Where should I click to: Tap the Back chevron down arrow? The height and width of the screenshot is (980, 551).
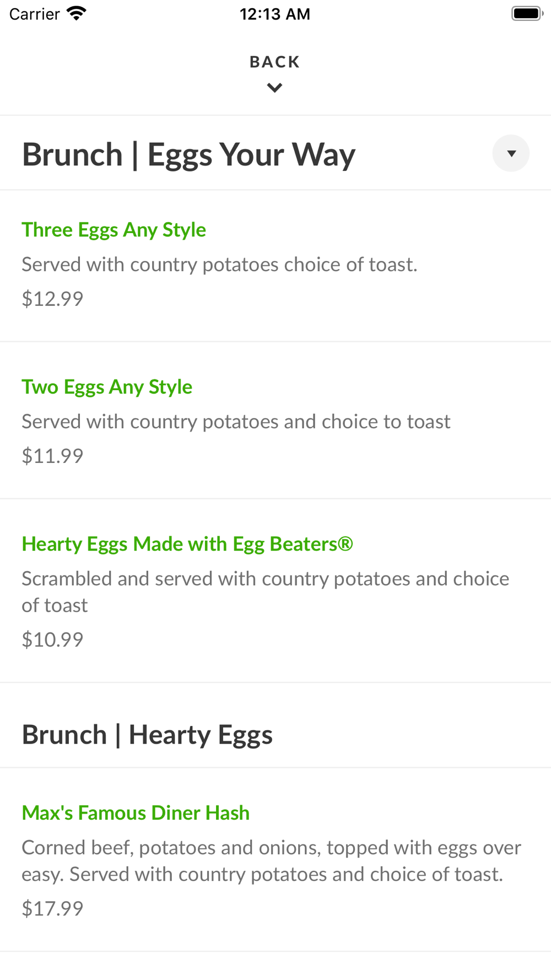pyautogui.click(x=274, y=88)
